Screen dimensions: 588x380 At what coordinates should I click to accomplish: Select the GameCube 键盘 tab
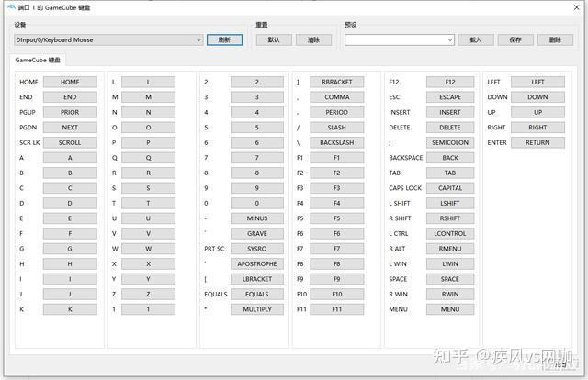(38, 60)
